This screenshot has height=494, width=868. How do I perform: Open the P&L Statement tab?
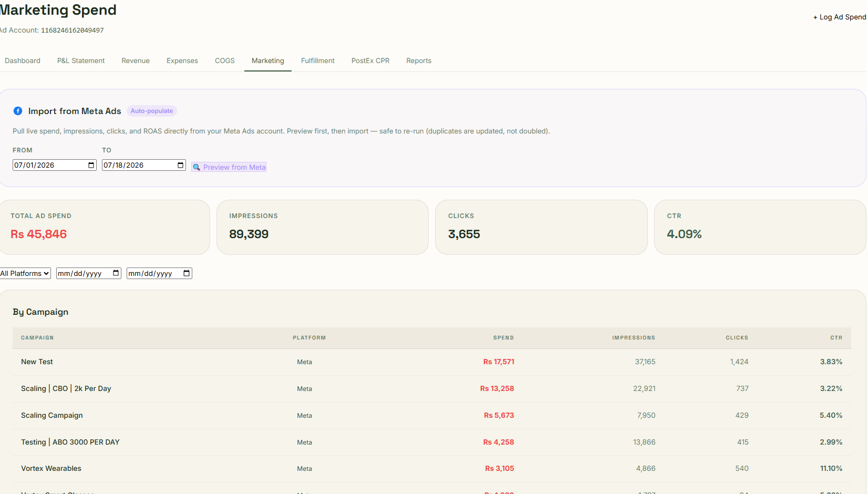(81, 61)
